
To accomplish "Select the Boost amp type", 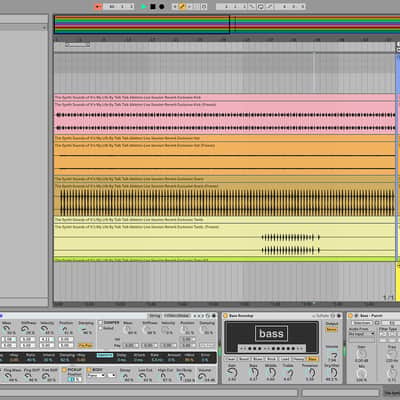I will click(x=244, y=359).
